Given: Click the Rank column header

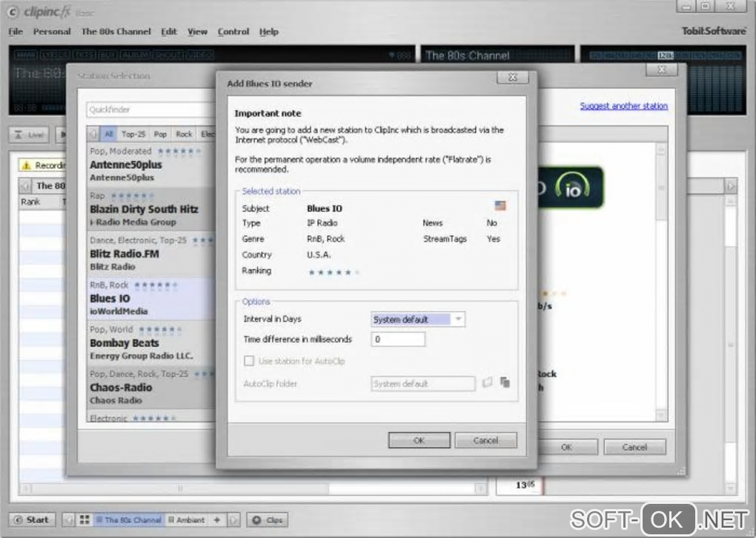Looking at the screenshot, I should (30, 202).
